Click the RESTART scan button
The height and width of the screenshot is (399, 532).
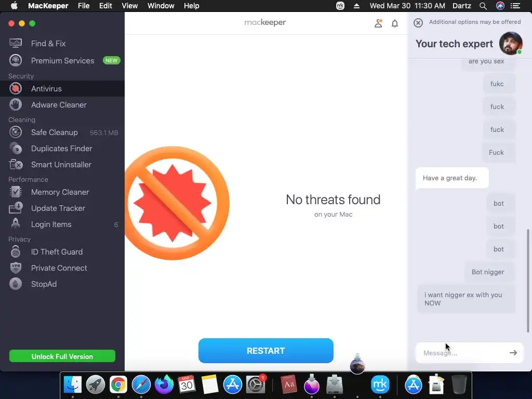pyautogui.click(x=265, y=351)
